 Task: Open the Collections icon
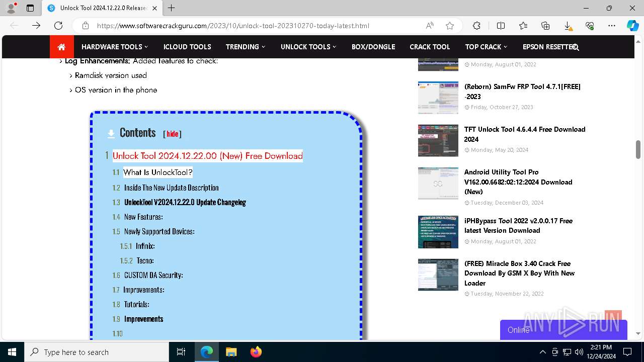545,26
